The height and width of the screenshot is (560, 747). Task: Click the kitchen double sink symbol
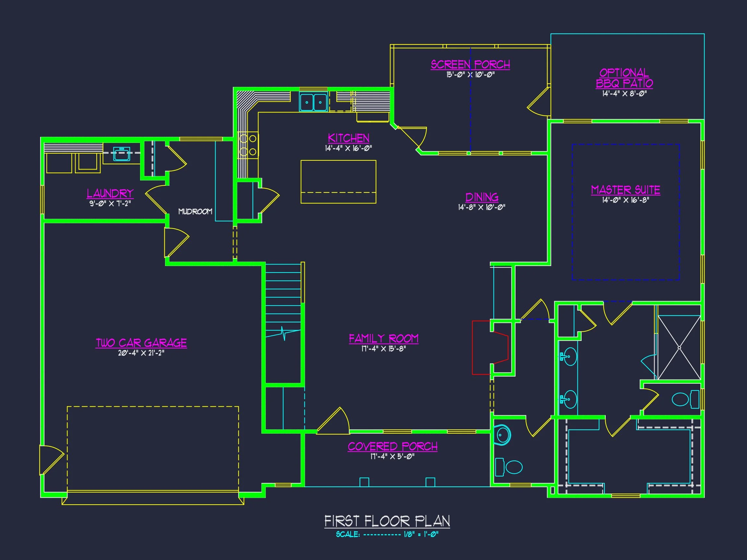tap(314, 102)
